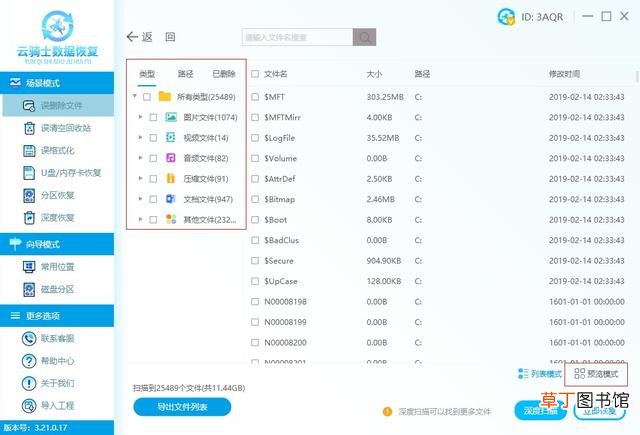
Task: Expand the 文档文件 tree node arrow
Action: click(x=140, y=199)
